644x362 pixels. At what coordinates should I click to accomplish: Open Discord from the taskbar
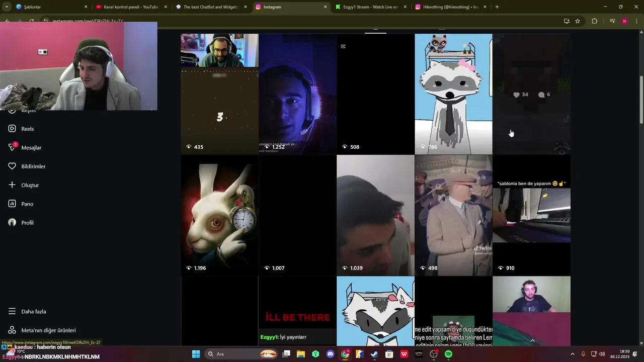pos(330,354)
